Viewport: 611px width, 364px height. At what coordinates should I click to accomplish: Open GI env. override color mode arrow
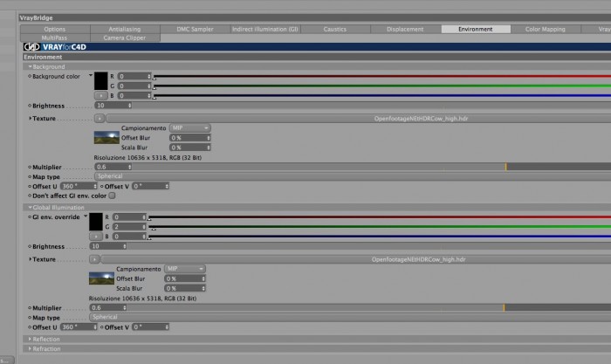click(x=86, y=216)
